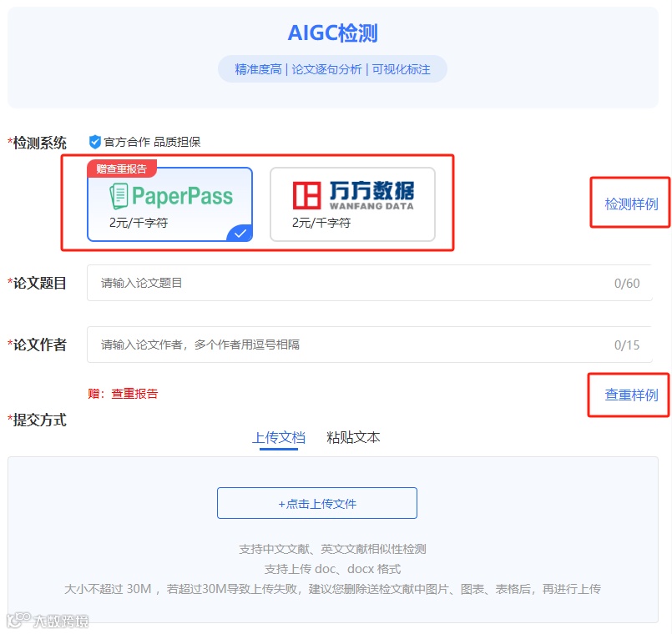Click the 赠查重报告 red badge
Image resolution: width=672 pixels, height=634 pixels.
[x=122, y=169]
